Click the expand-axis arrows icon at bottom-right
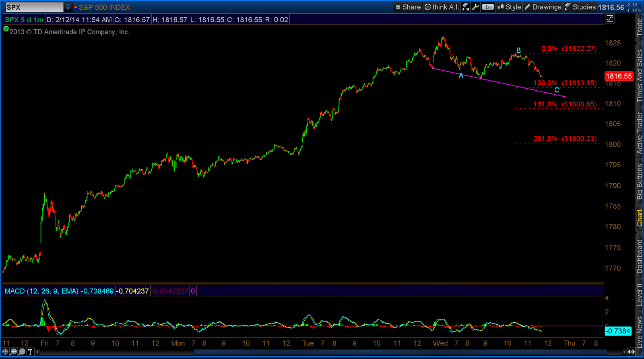This screenshot has height=359, width=644. (x=632, y=352)
